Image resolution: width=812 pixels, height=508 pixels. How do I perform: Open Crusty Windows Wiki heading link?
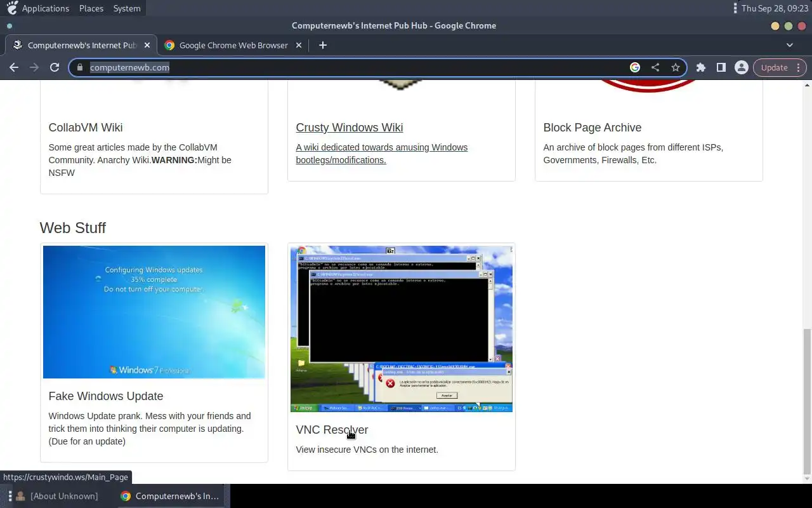(x=349, y=128)
